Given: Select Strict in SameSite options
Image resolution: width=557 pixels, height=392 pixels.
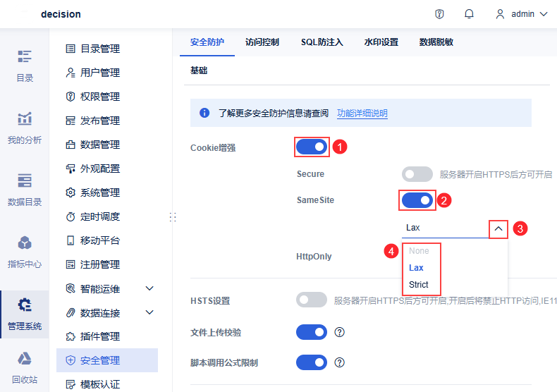Looking at the screenshot, I should pos(417,285).
